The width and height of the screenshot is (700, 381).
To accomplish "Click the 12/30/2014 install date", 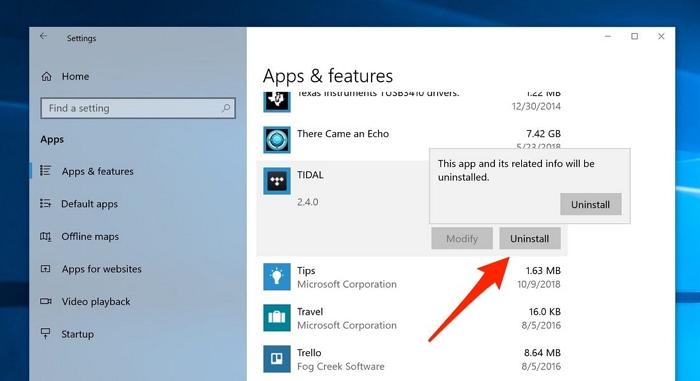I will pos(536,106).
